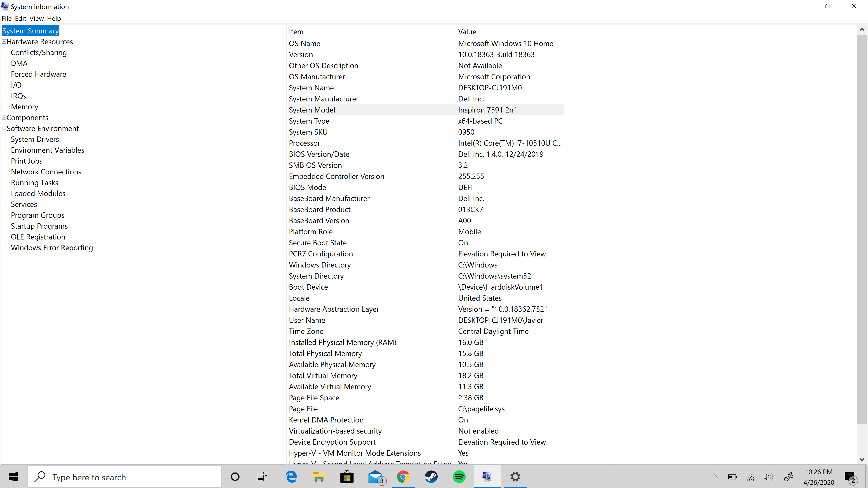Open the View menu
This screenshot has width=868, height=488.
coord(36,19)
